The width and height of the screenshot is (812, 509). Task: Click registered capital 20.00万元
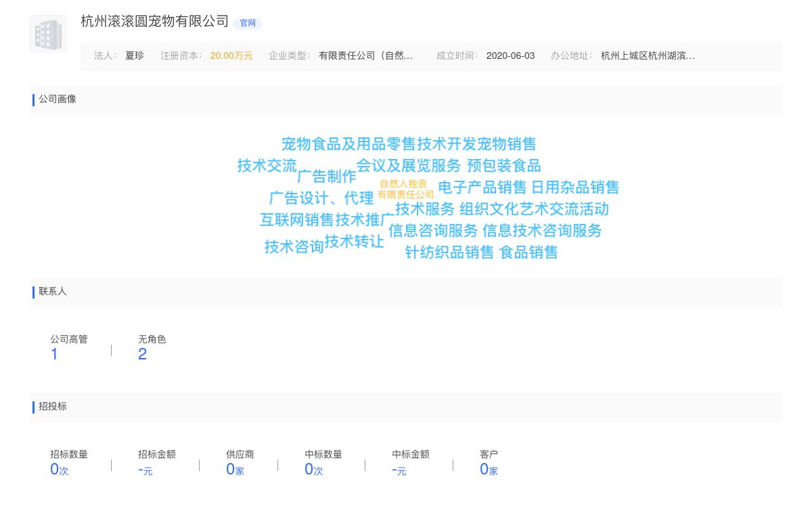click(x=231, y=56)
